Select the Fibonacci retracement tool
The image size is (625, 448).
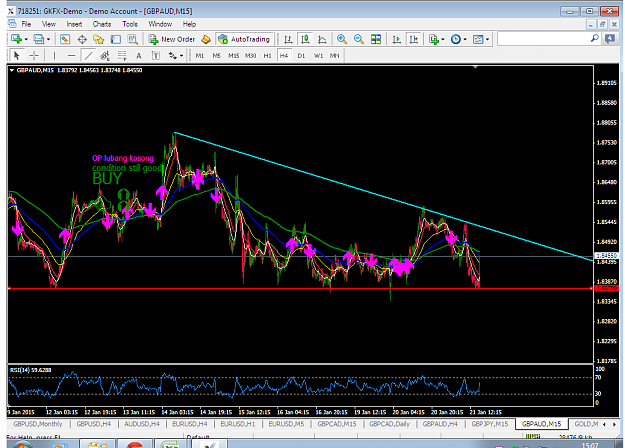click(122, 55)
